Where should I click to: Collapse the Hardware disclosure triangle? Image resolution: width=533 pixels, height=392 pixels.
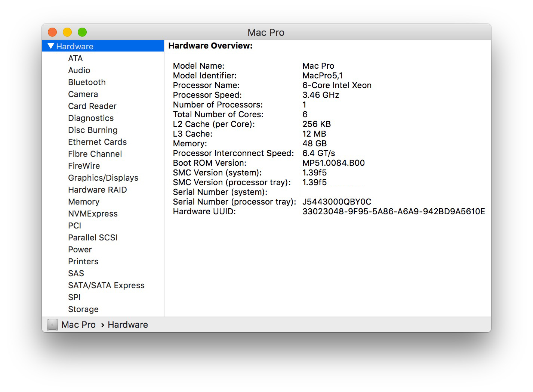51,46
